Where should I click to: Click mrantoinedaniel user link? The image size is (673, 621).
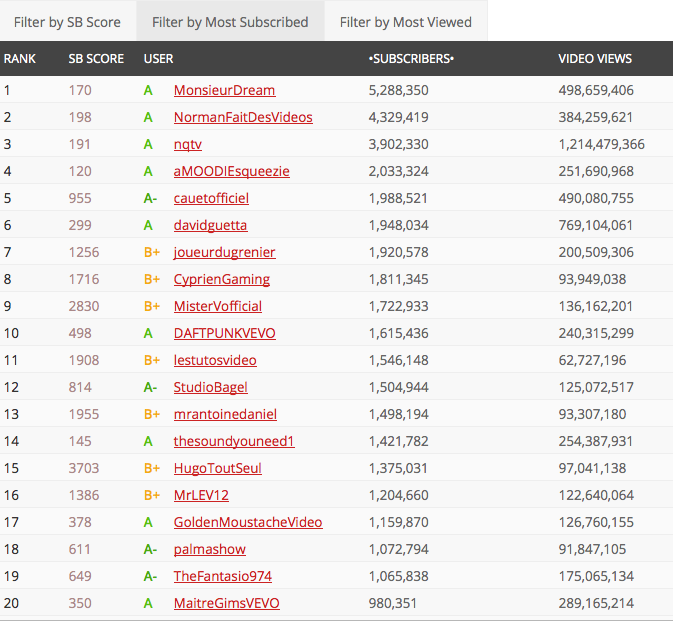225,415
